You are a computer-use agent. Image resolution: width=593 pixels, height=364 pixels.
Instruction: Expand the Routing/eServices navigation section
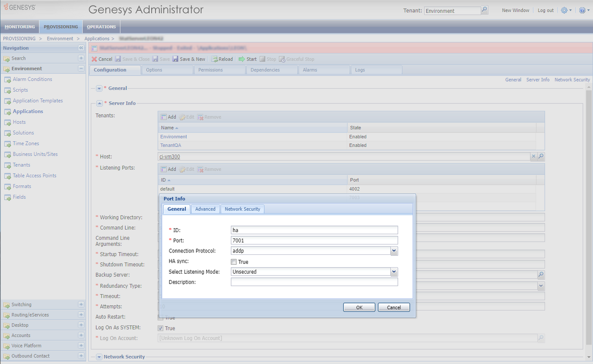pos(81,315)
